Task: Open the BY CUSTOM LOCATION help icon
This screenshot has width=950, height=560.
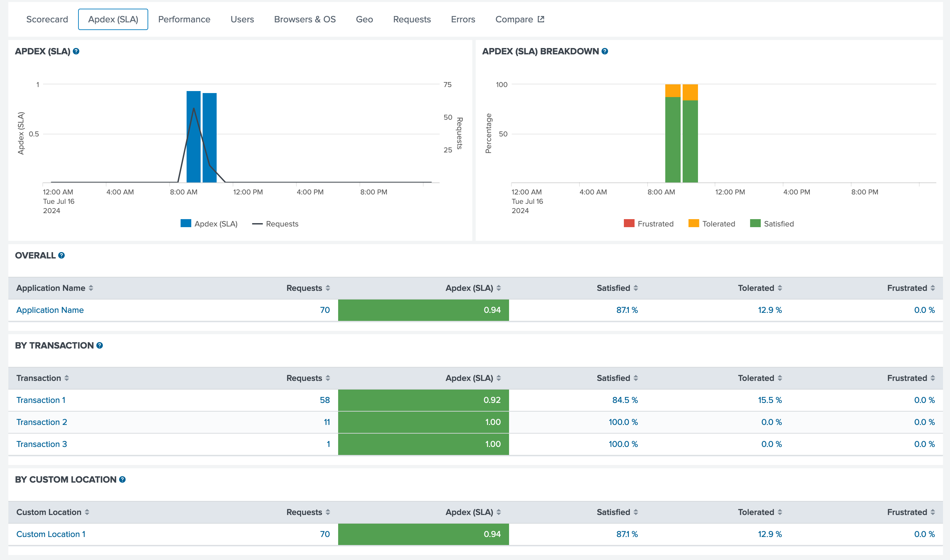Action: (122, 479)
